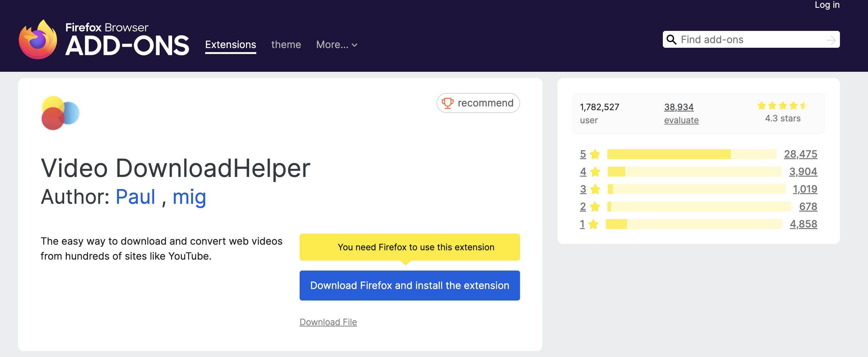Click the 4-star rating bar
The height and width of the screenshot is (357, 868).
tap(694, 172)
